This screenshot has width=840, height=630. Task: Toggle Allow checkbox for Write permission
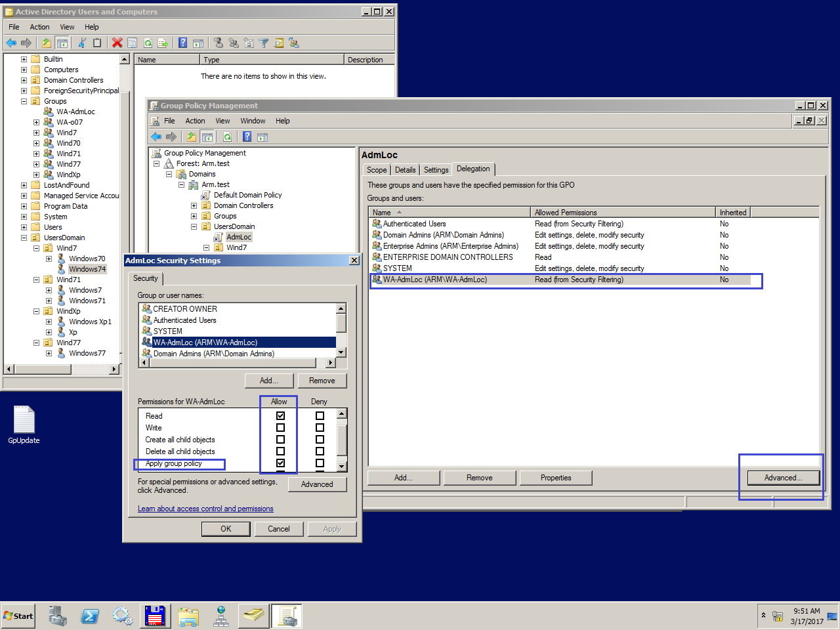280,427
